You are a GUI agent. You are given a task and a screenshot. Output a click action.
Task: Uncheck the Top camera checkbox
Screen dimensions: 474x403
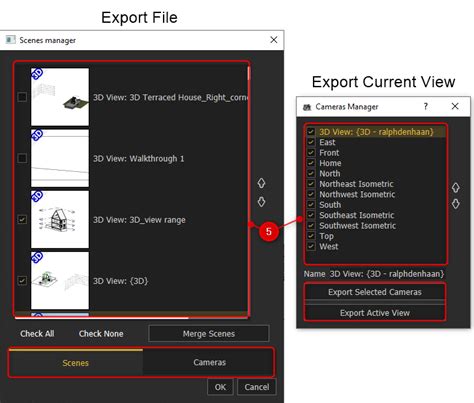pyautogui.click(x=311, y=236)
